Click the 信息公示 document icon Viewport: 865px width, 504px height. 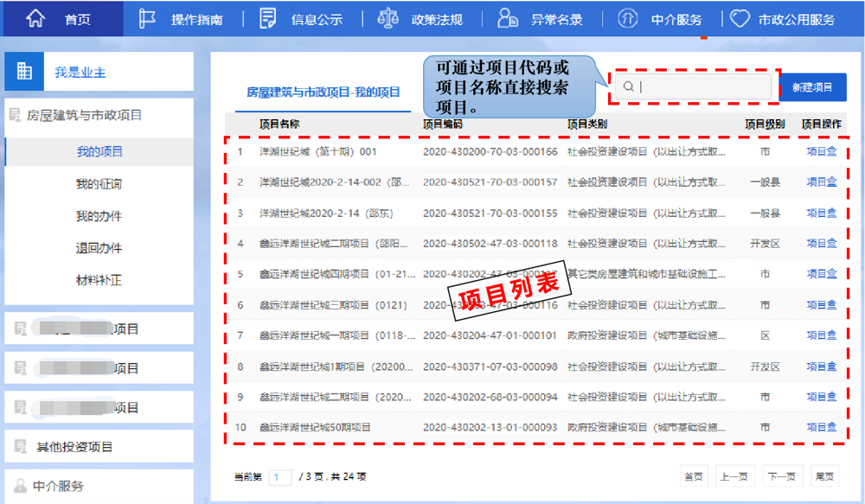pos(268,17)
